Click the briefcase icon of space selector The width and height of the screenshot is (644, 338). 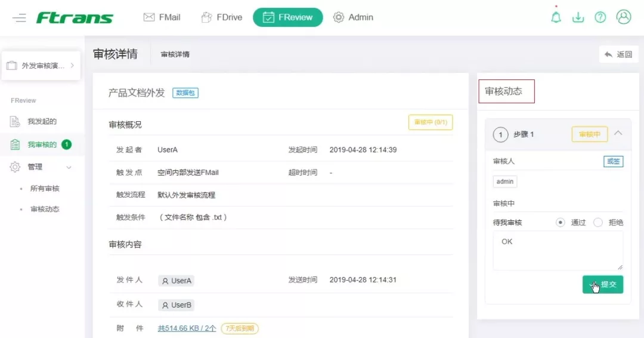[12, 65]
